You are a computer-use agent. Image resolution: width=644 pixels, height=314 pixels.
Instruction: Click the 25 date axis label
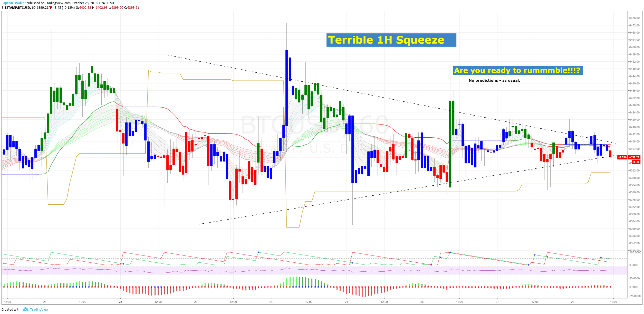347,302
